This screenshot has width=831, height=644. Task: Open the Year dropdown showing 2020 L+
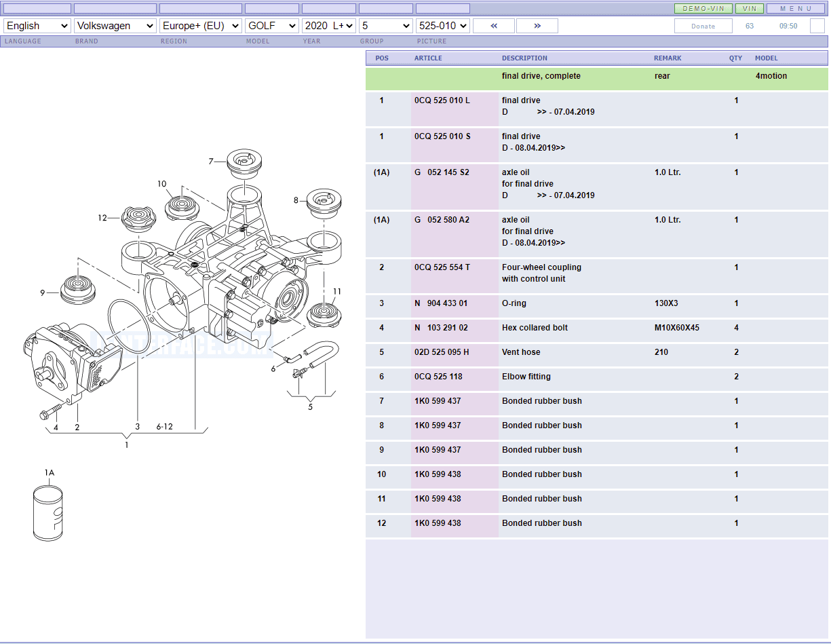pyautogui.click(x=329, y=26)
